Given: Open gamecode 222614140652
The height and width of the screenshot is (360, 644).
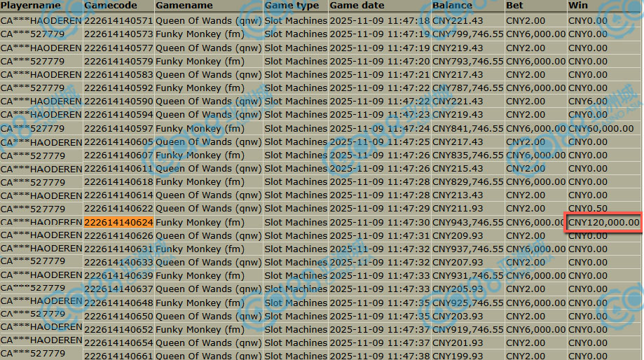Looking at the screenshot, I should tap(118, 330).
